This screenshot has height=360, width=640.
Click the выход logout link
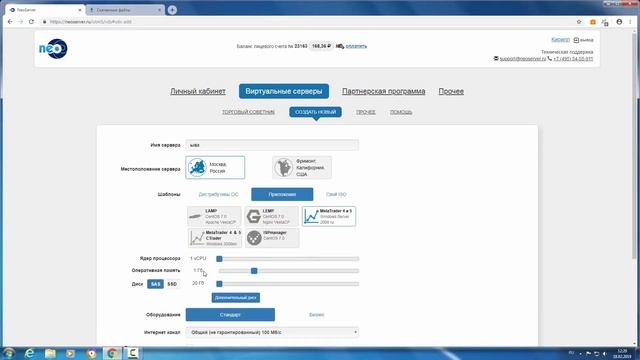[584, 40]
